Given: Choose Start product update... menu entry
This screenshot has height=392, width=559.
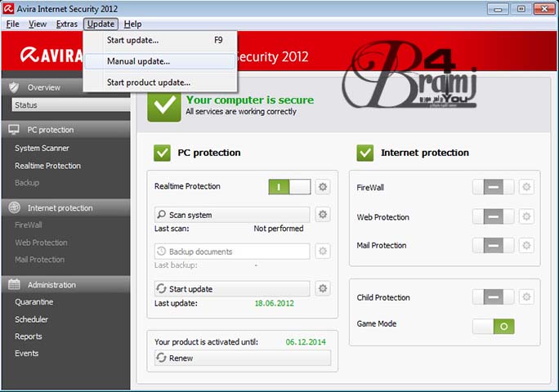Looking at the screenshot, I should (x=160, y=82).
